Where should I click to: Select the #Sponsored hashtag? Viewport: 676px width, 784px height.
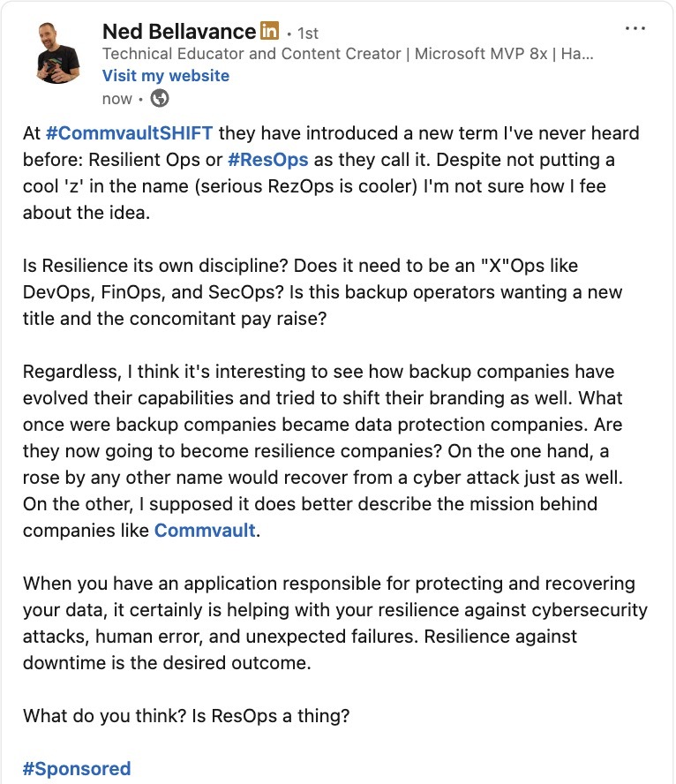tap(77, 768)
